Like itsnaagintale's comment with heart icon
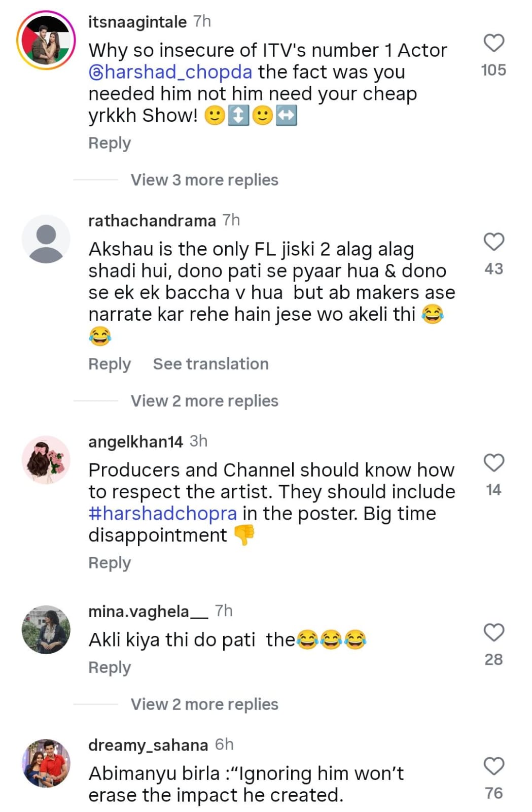The width and height of the screenshot is (532, 812). coord(493,43)
